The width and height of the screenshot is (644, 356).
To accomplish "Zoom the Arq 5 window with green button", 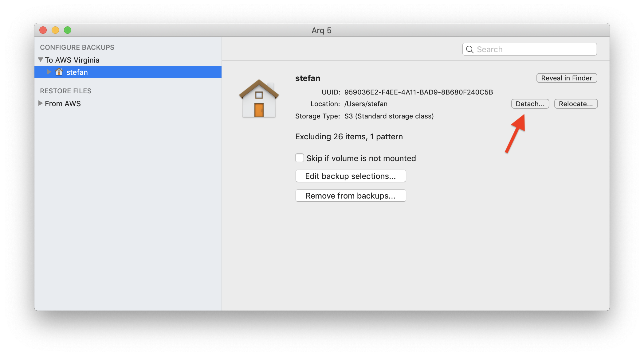I will coord(68,30).
